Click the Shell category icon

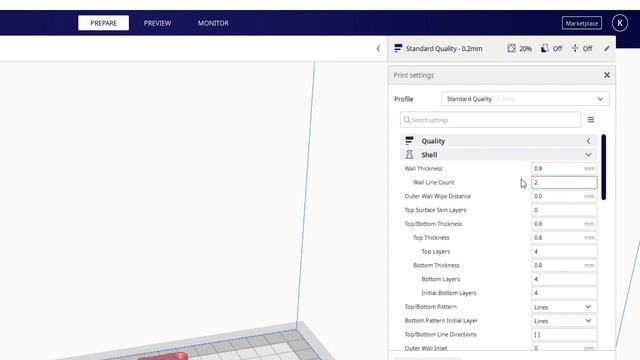click(x=409, y=155)
